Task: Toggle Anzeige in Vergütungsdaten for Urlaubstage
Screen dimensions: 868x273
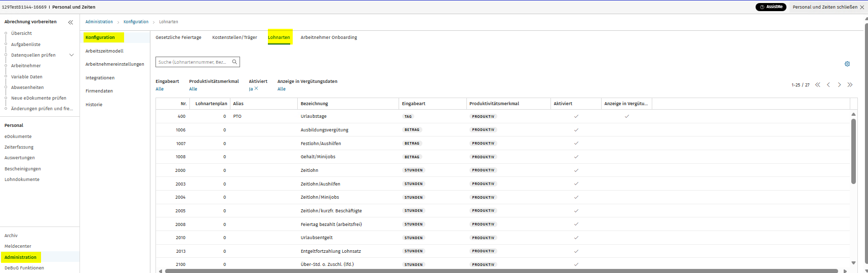Action: (627, 116)
